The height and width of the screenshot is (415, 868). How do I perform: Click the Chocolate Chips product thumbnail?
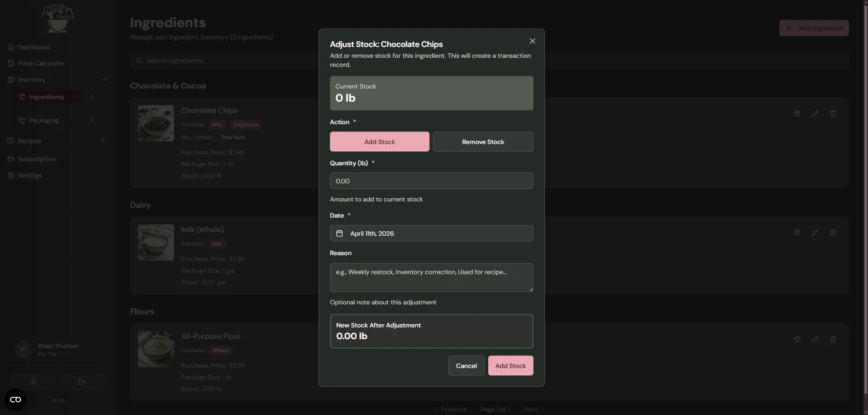pos(156,123)
